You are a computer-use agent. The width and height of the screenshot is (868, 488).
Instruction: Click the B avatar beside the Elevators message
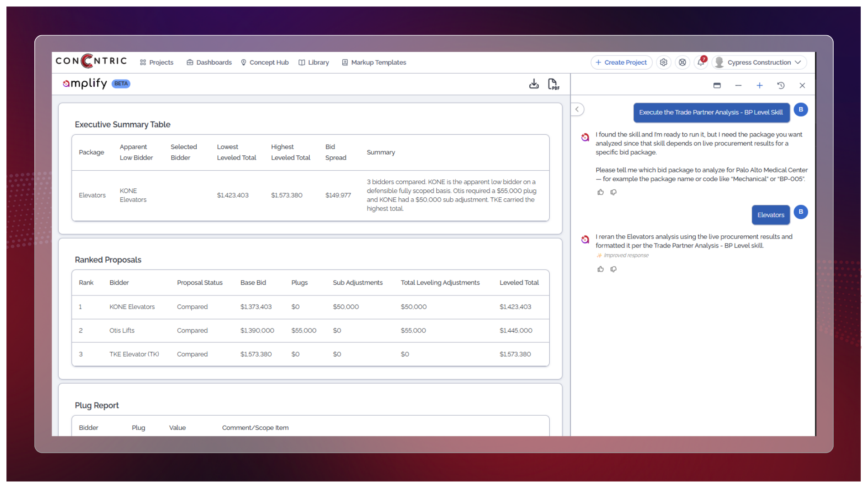801,212
